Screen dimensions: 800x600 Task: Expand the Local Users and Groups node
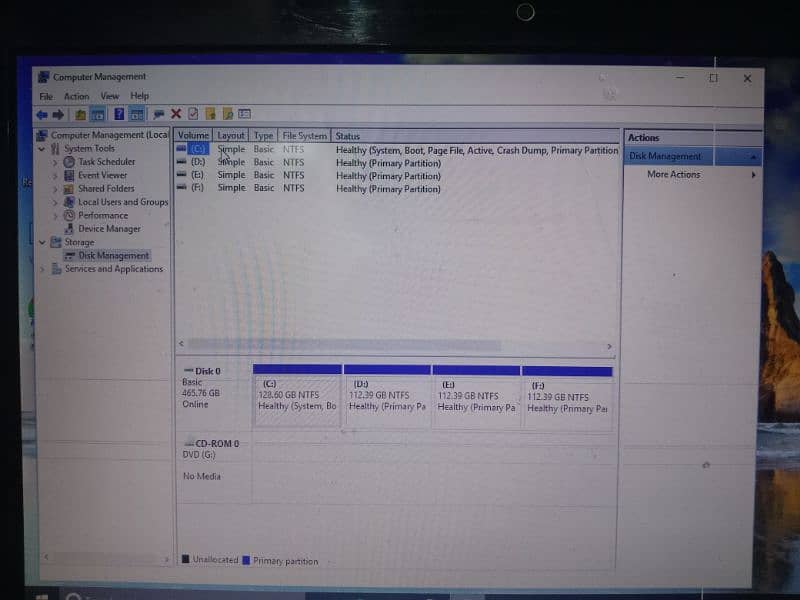point(56,202)
